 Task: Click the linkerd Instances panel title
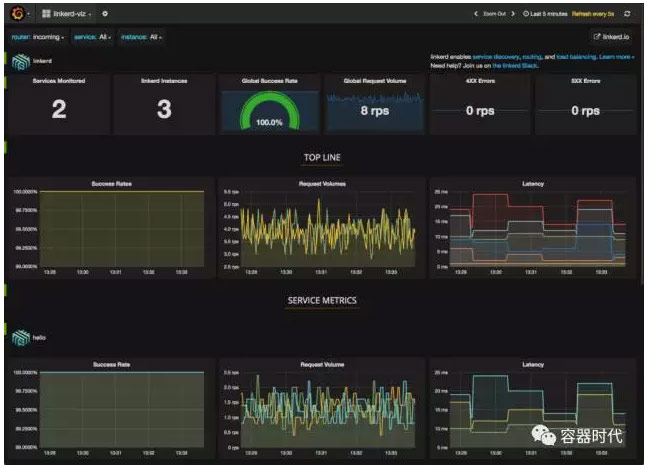[164, 81]
